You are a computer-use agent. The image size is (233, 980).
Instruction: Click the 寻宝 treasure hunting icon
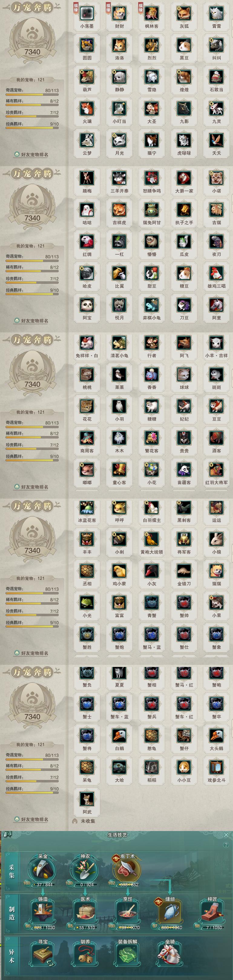[43, 955]
